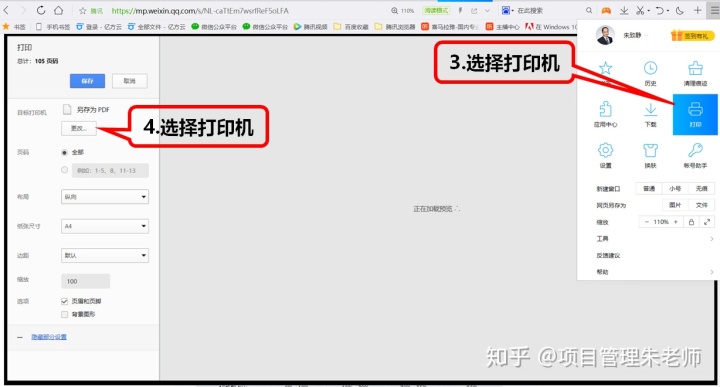Open a new tab with plus icon
This screenshot has width=720, height=387.
pyautogui.click(x=698, y=10)
